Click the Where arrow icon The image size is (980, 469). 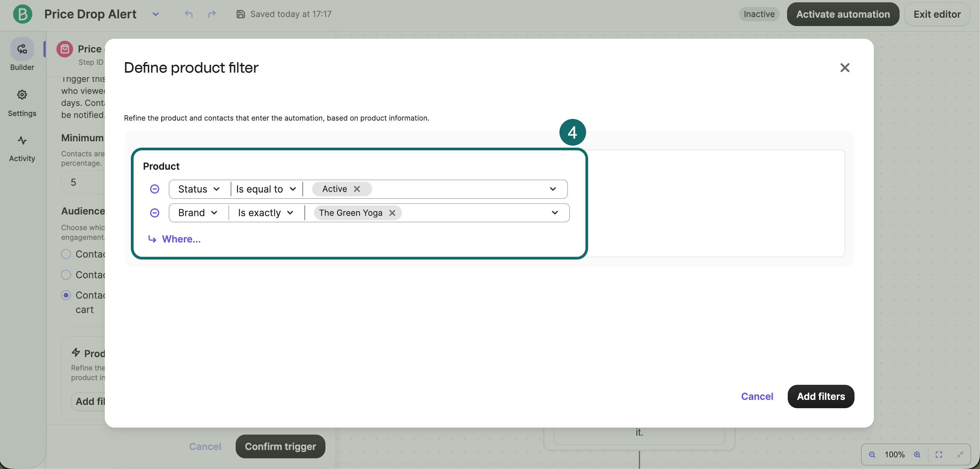coord(152,239)
